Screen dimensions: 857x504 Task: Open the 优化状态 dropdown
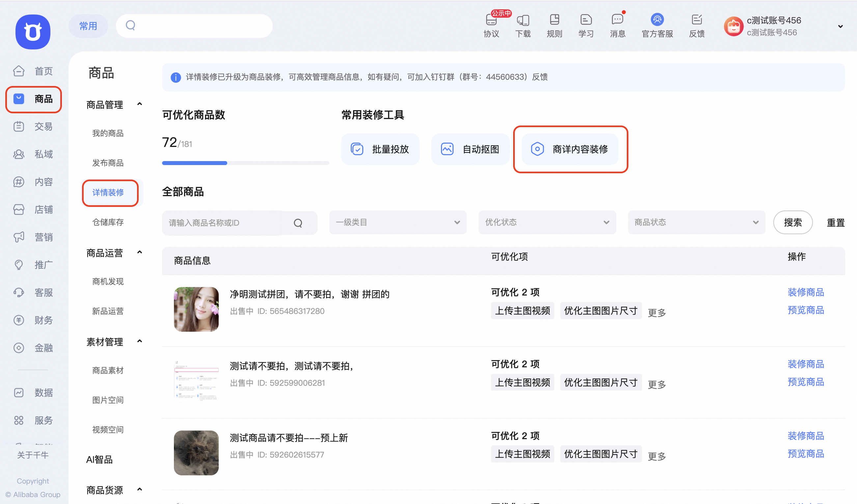point(547,222)
